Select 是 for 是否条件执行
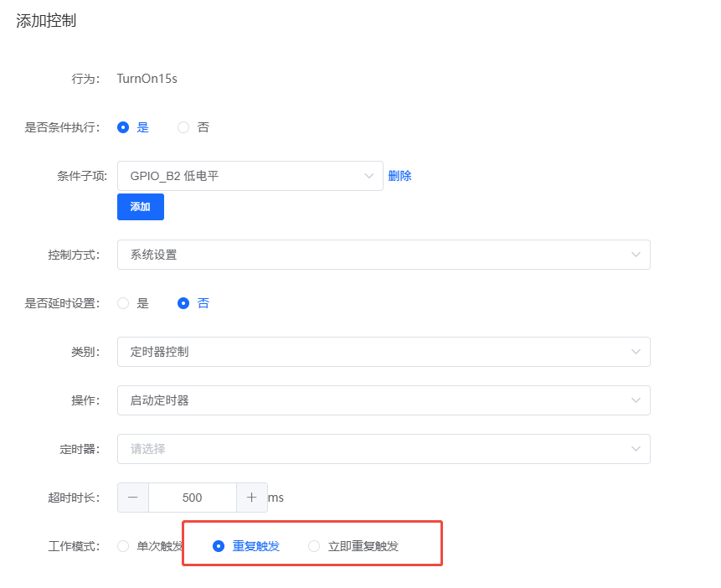Viewport: 721px width, 588px height. click(122, 127)
